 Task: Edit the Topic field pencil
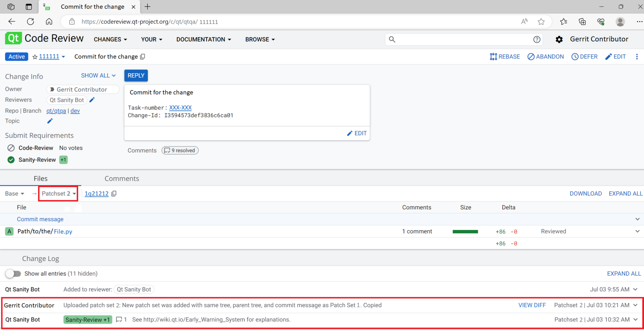click(50, 121)
